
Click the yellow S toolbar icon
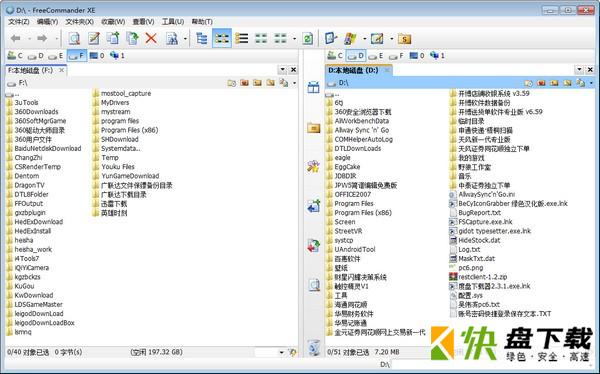tap(404, 38)
